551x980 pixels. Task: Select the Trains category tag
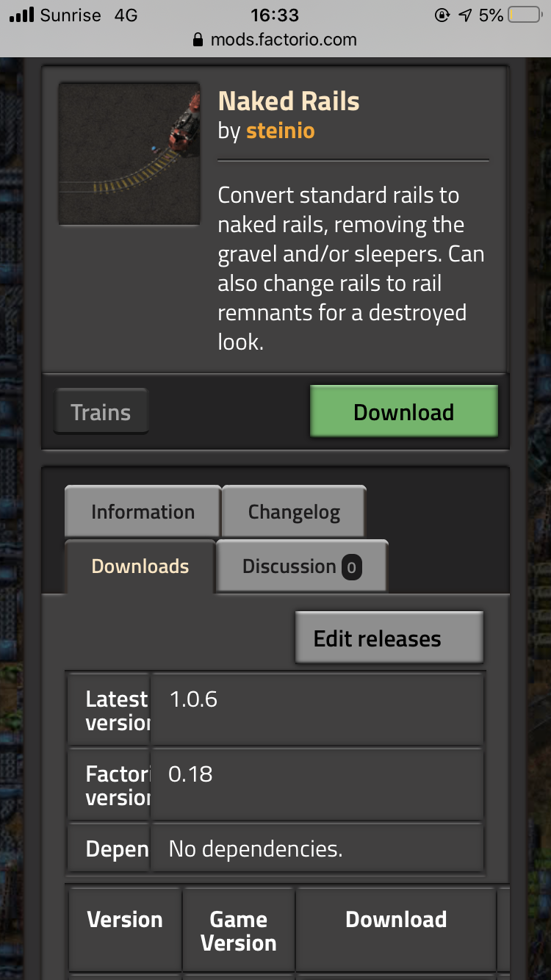point(101,412)
